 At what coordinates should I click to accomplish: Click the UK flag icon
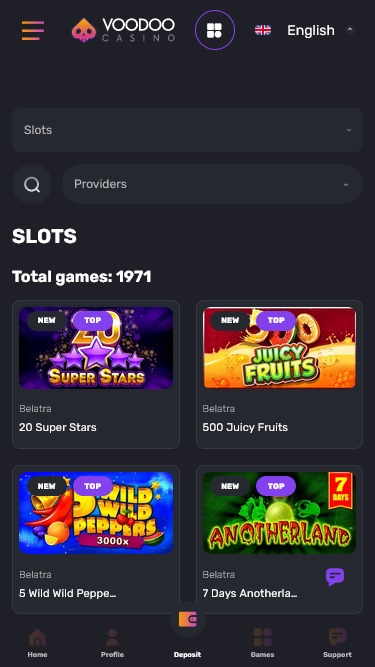[x=263, y=30]
